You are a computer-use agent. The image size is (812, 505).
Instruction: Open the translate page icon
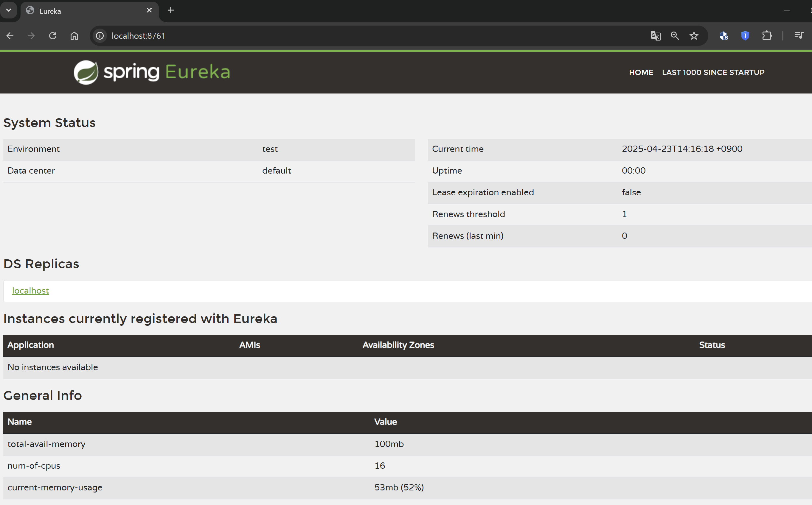tap(655, 36)
